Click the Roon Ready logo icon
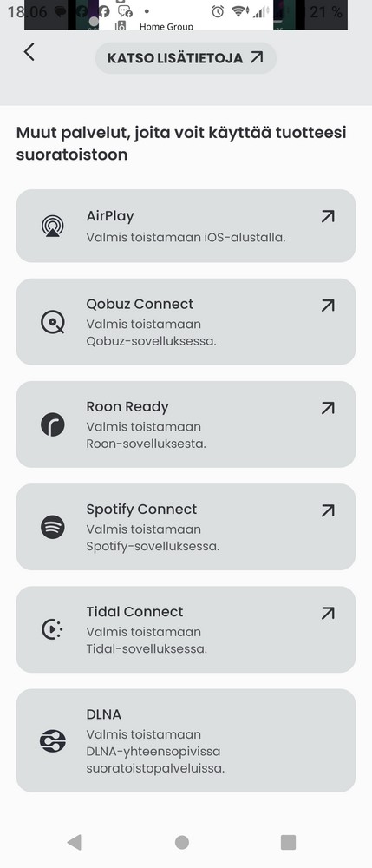The width and height of the screenshot is (372, 868). click(53, 424)
